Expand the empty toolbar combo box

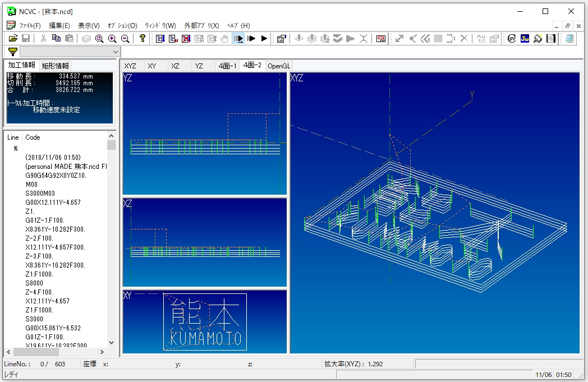point(116,52)
